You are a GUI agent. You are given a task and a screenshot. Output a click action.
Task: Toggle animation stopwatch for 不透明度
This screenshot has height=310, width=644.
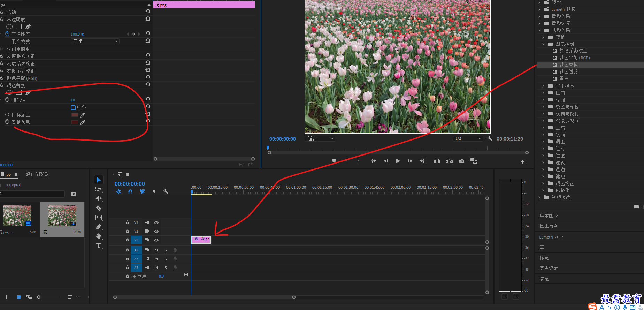click(x=7, y=34)
